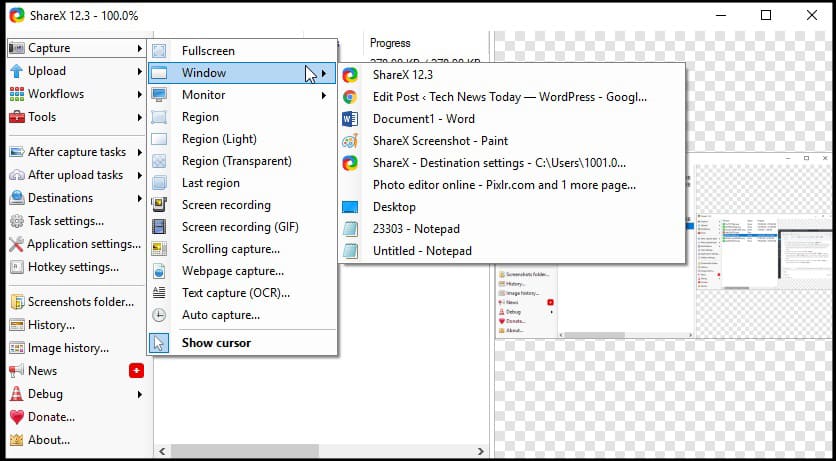Click the Text capture (OCR) icon
This screenshot has height=461, width=836.
coord(159,293)
